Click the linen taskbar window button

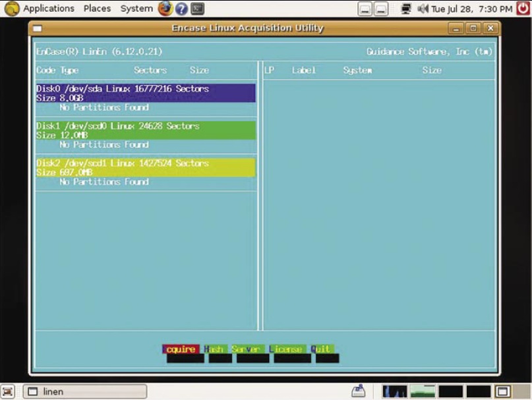[x=84, y=391]
